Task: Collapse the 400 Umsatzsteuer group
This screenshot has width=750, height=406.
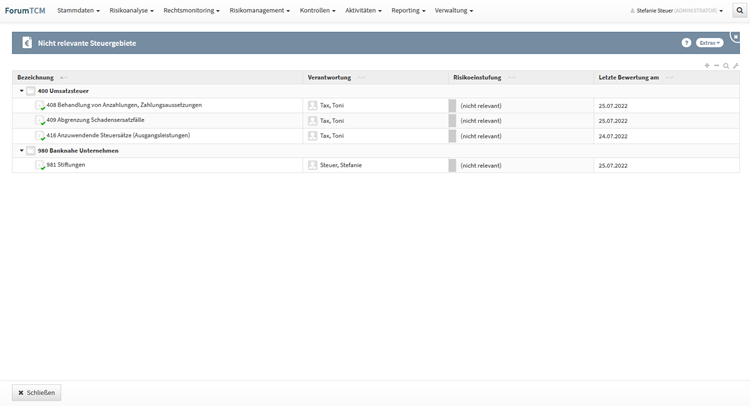Action: (21, 91)
